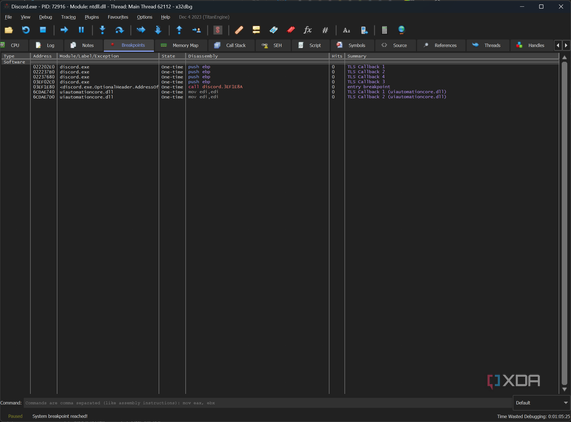Switch to the Symbols tab
The image size is (571, 422).
click(x=352, y=45)
